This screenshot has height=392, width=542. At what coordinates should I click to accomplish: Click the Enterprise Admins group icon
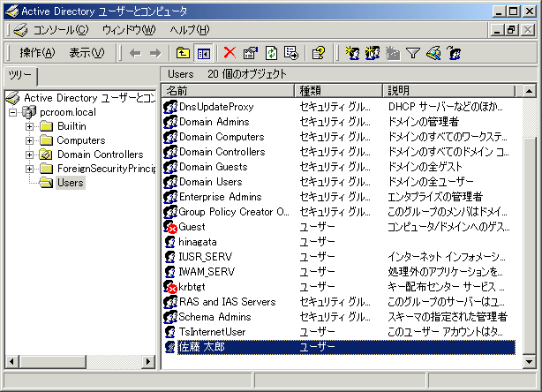170,197
